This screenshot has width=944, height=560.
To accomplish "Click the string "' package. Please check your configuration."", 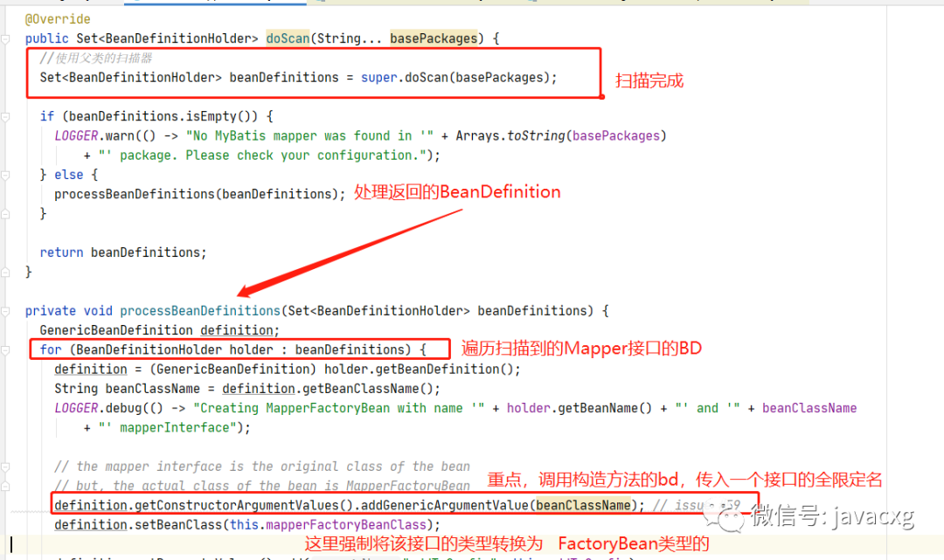I will (x=262, y=156).
